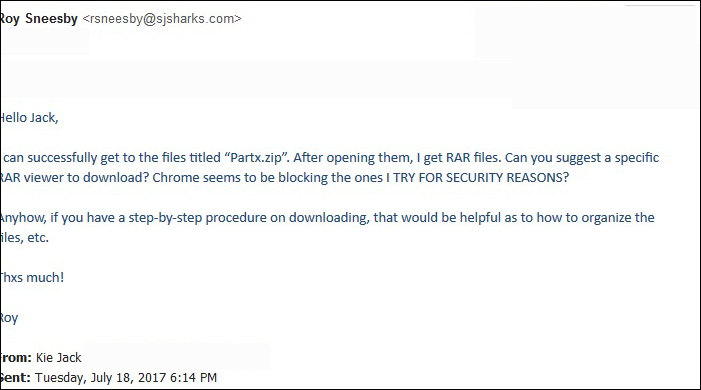Image resolution: width=701 pixels, height=390 pixels.
Task: Click the phrase RAR viewer to download
Action: (74, 178)
